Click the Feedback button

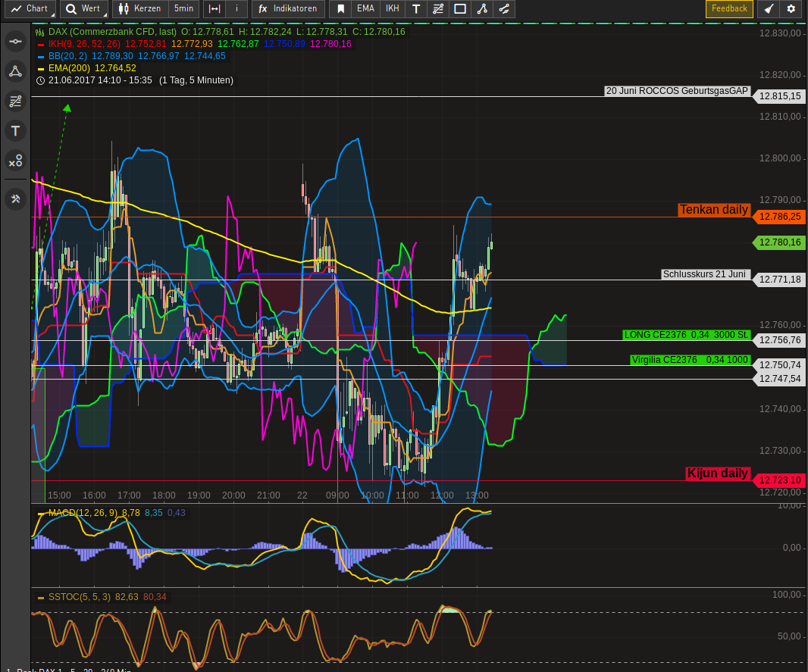[x=729, y=9]
